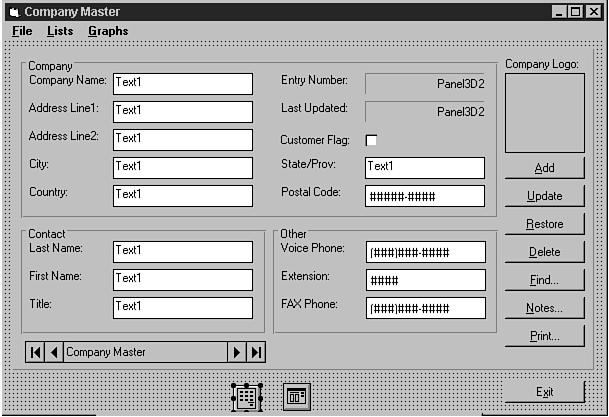
Task: Open the Find... dialog button
Action: coord(544,280)
